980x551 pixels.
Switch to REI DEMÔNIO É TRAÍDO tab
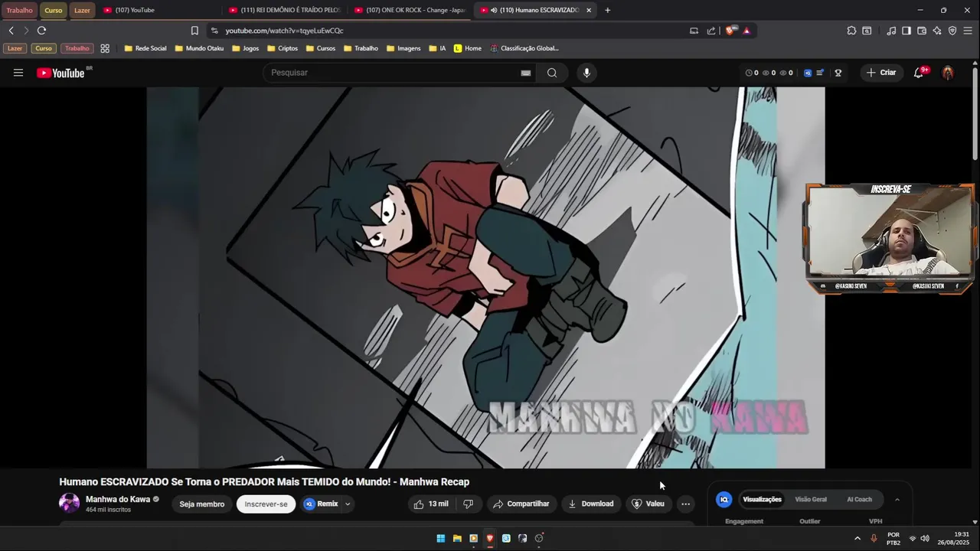286,10
